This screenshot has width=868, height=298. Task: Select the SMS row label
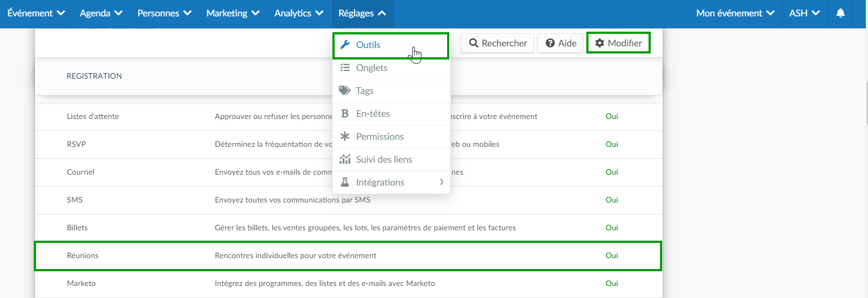[x=75, y=200]
